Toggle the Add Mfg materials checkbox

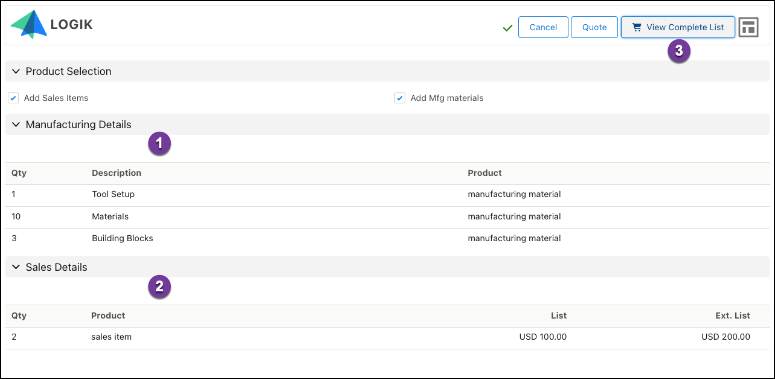399,98
